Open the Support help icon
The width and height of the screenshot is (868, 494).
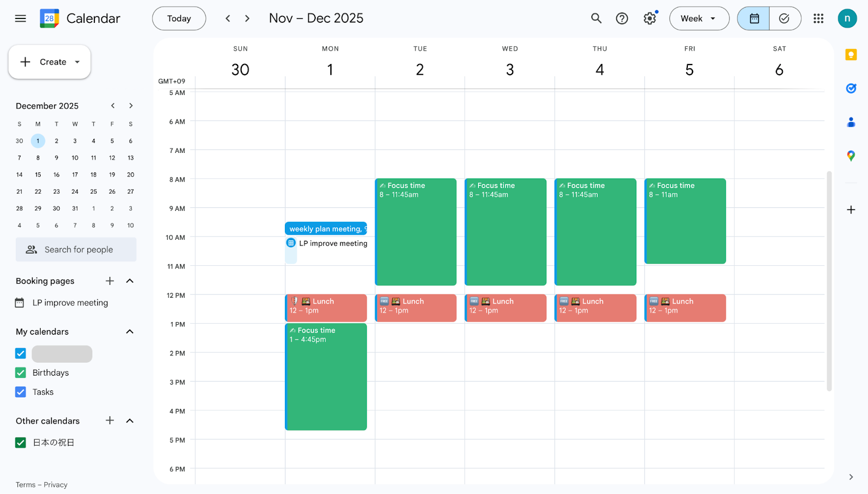(622, 18)
